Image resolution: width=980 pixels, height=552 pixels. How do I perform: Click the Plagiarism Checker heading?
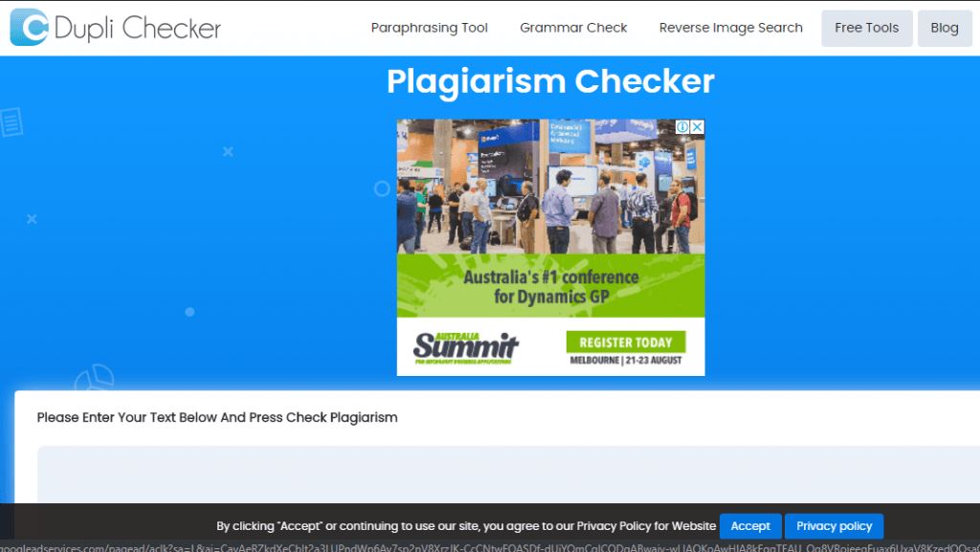click(x=550, y=81)
